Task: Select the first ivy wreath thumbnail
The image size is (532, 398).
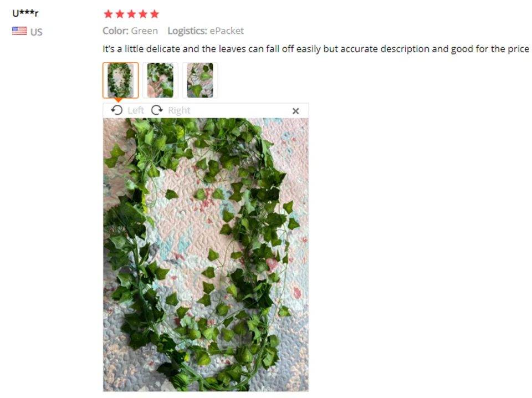Action: coord(120,80)
